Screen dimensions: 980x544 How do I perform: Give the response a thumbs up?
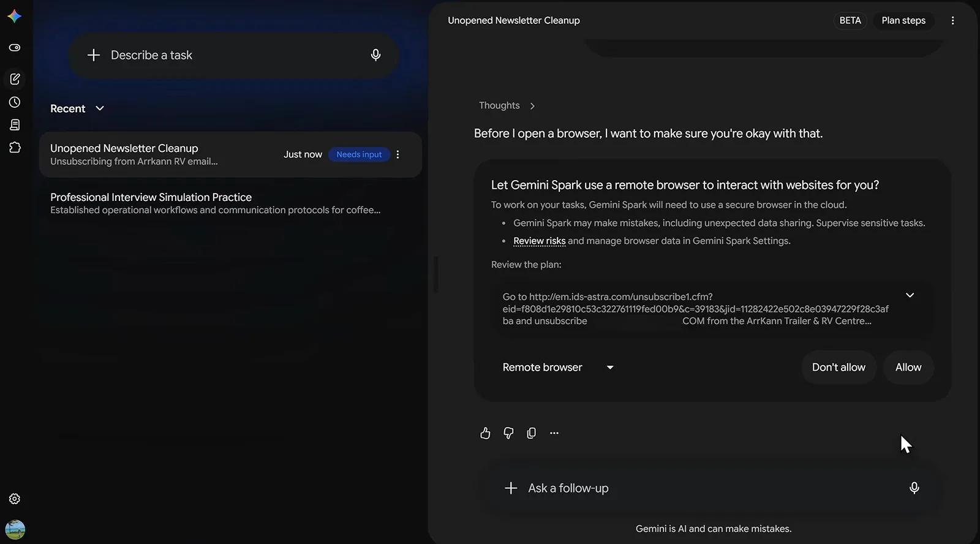485,433
